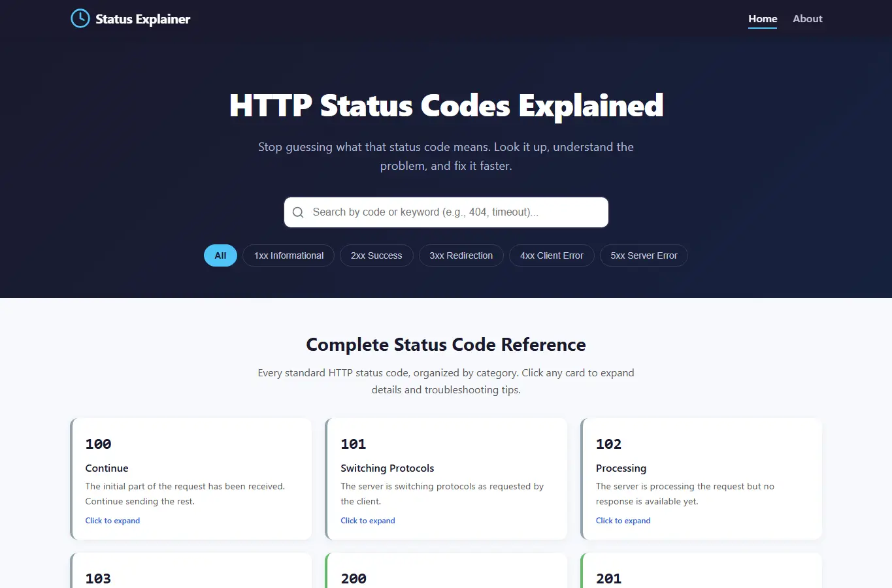The image size is (892, 588).
Task: Filter by 4xx Client Error codes
Action: (552, 255)
